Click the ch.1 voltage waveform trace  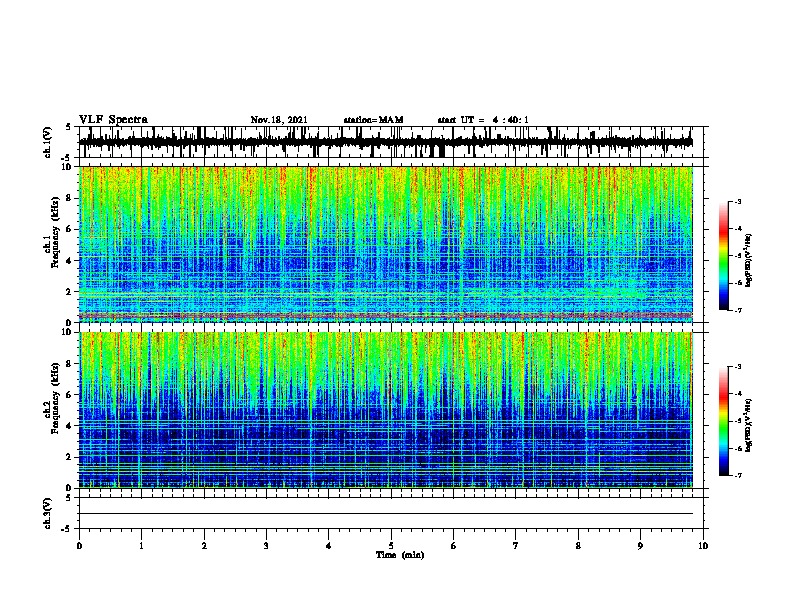click(386, 142)
